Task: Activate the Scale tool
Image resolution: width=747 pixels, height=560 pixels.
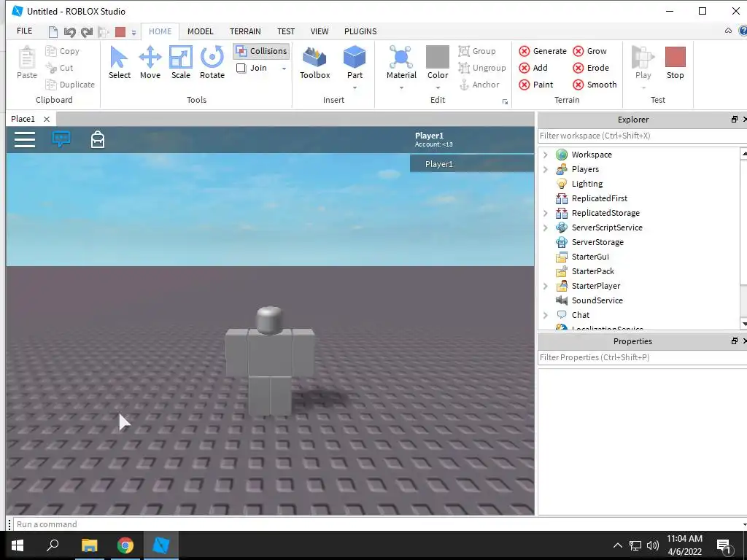Action: pyautogui.click(x=181, y=63)
